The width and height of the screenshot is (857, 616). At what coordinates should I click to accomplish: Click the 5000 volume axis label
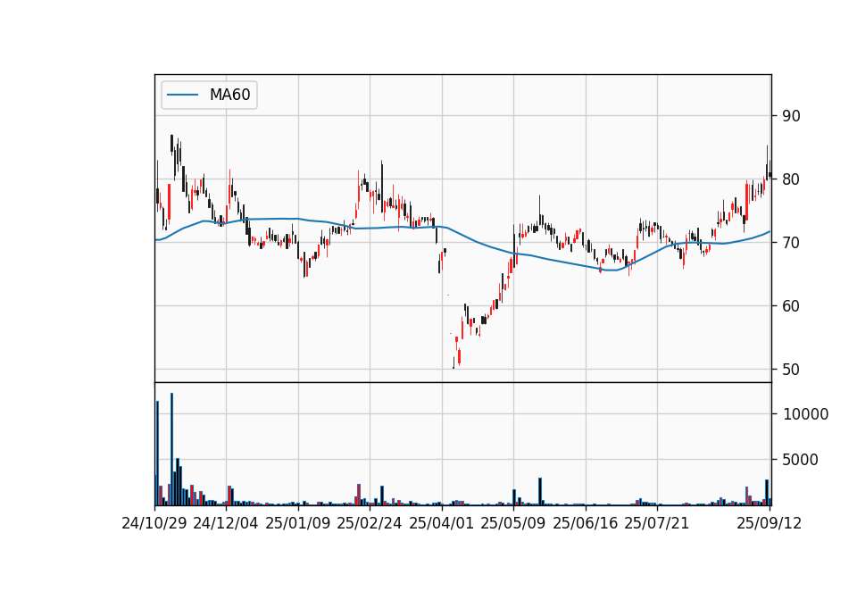(x=801, y=460)
